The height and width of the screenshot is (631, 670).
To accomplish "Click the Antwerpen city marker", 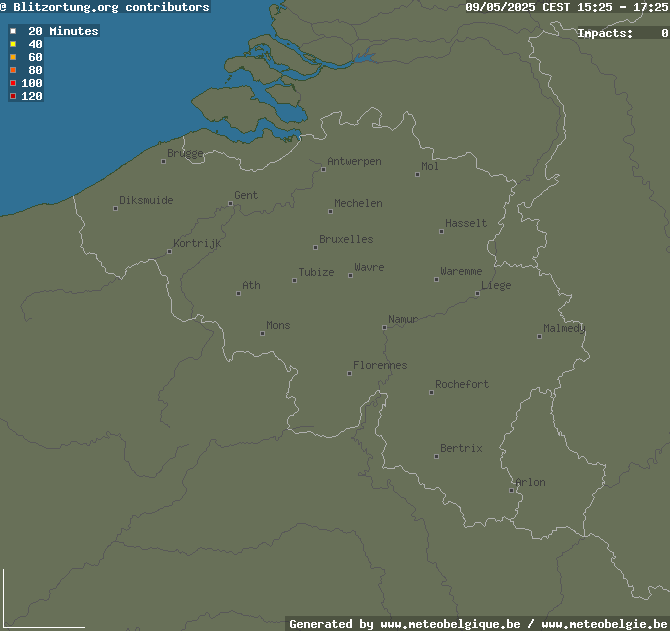I will [323, 170].
